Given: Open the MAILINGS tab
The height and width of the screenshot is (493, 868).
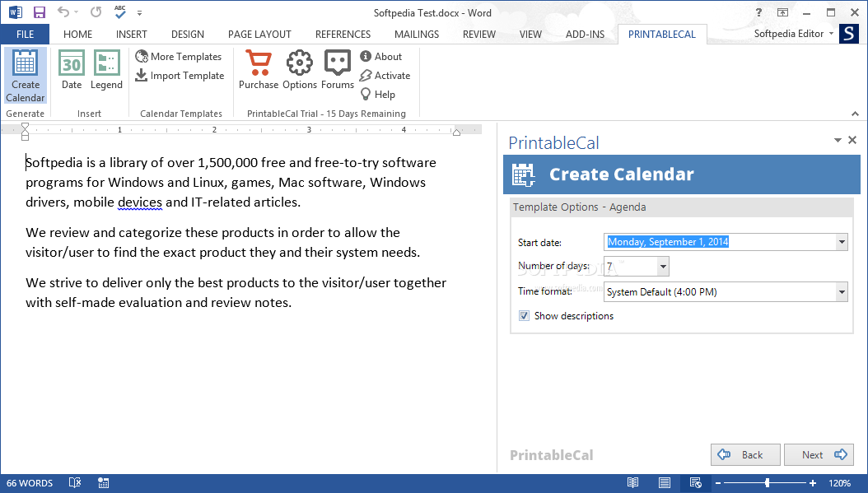Looking at the screenshot, I should point(416,35).
